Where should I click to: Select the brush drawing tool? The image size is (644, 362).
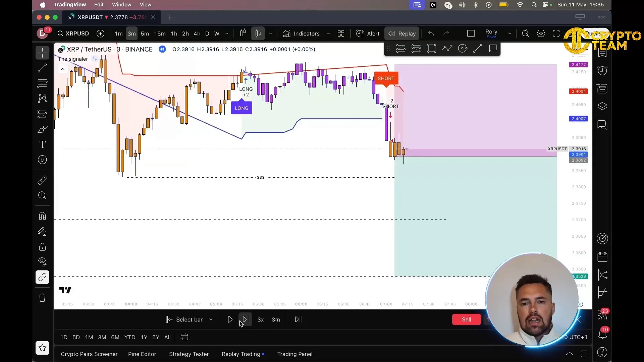(x=42, y=129)
